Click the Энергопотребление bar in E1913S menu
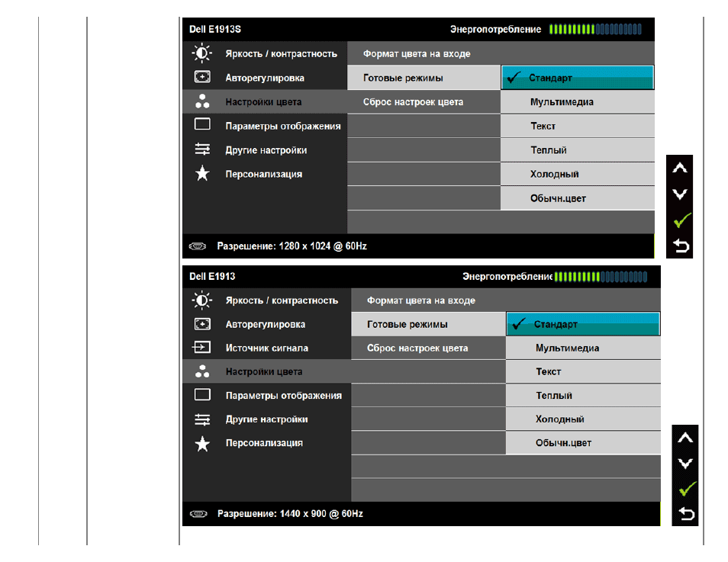Image resolution: width=728 pixels, height=562 pixels. pos(595,29)
